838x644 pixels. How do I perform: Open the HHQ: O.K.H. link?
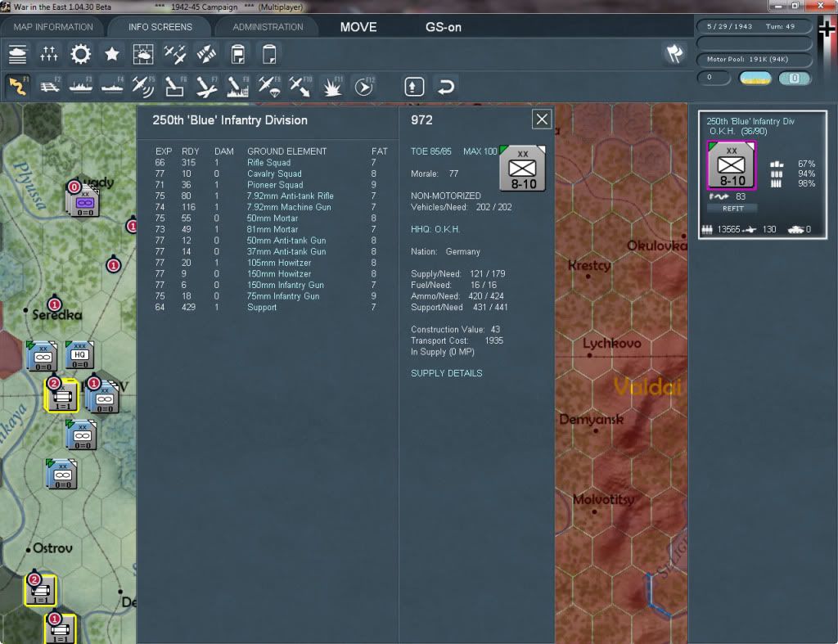[x=435, y=229]
